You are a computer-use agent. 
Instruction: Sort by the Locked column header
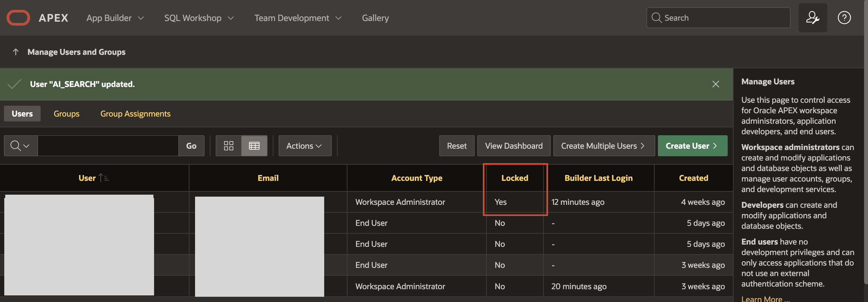(515, 178)
